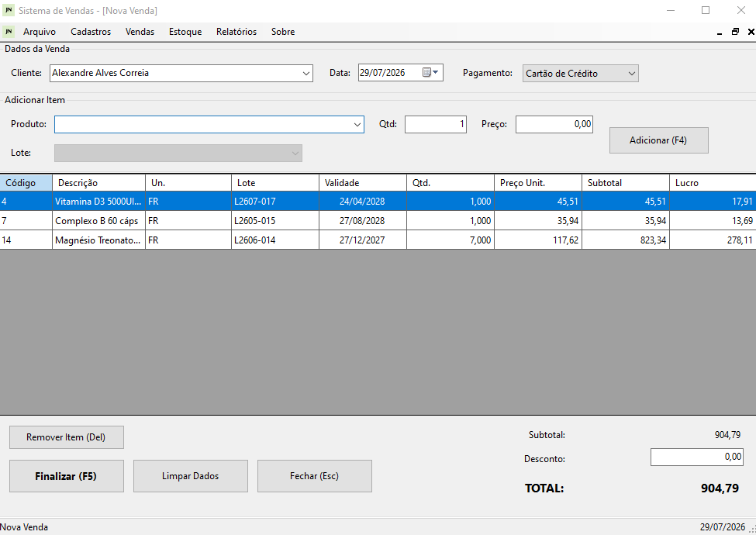756x535 pixels.
Task: Click validade cell 27/08/2028
Action: click(x=363, y=221)
